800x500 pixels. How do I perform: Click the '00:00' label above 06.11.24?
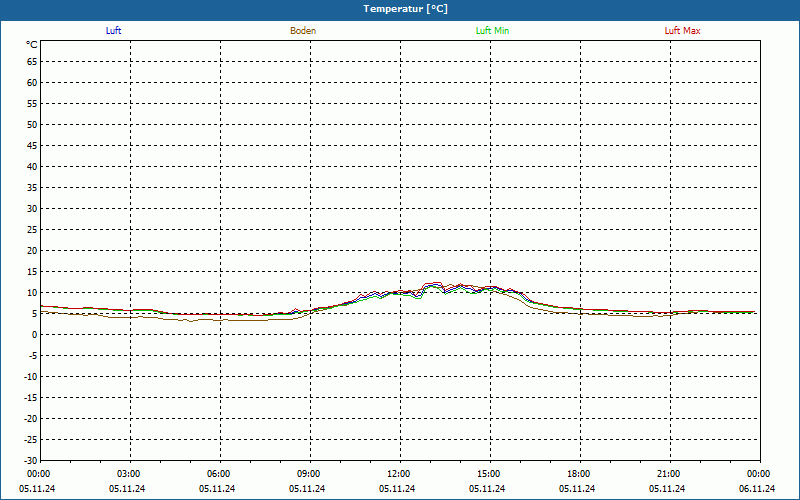[759, 474]
